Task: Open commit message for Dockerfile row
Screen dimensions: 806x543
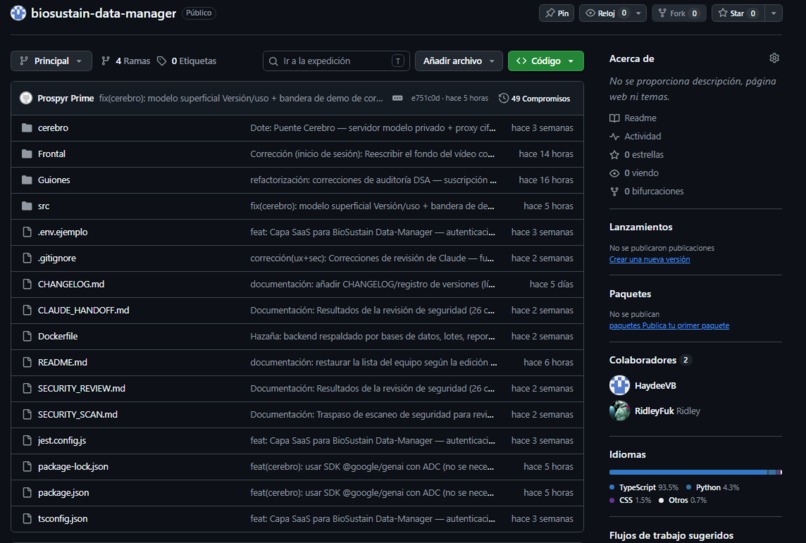Action: (x=373, y=336)
